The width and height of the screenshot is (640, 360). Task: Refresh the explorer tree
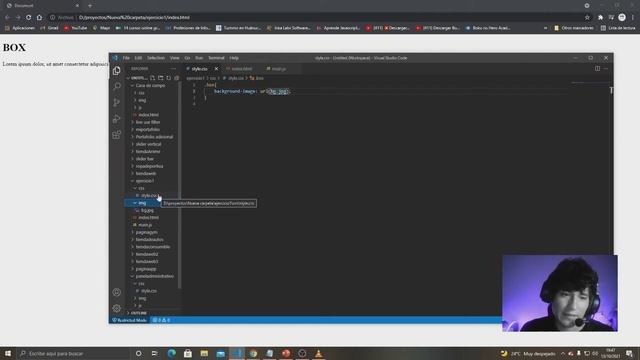(x=169, y=78)
